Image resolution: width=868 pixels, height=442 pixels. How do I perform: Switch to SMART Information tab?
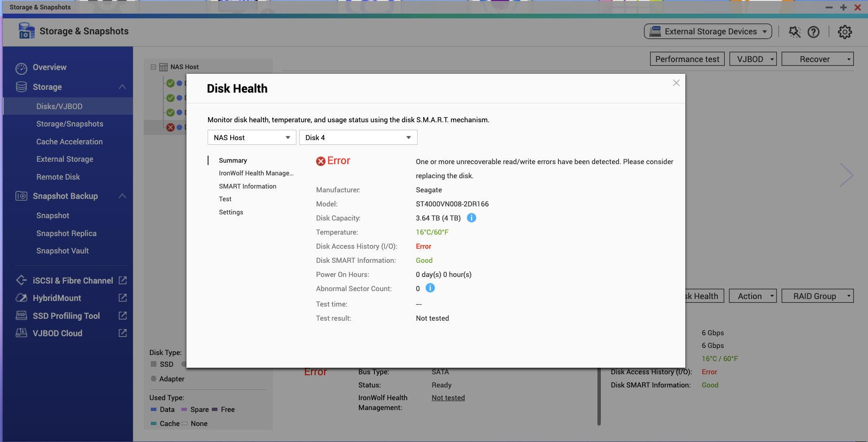248,186
